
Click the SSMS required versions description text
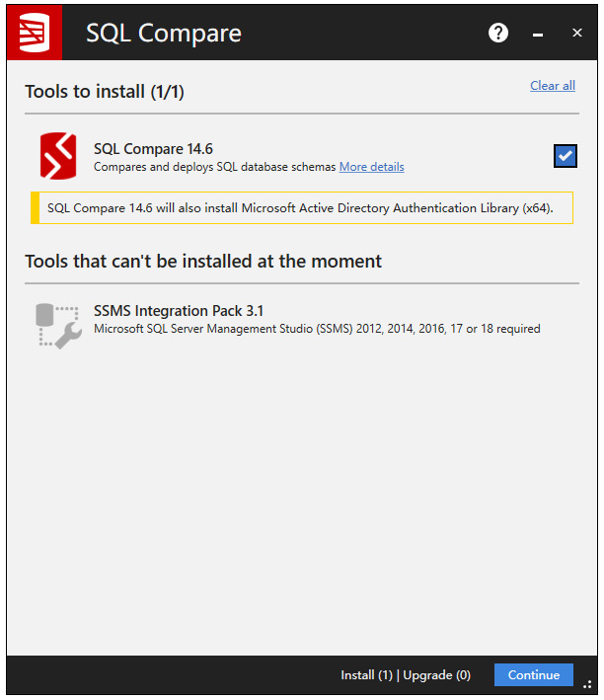317,329
